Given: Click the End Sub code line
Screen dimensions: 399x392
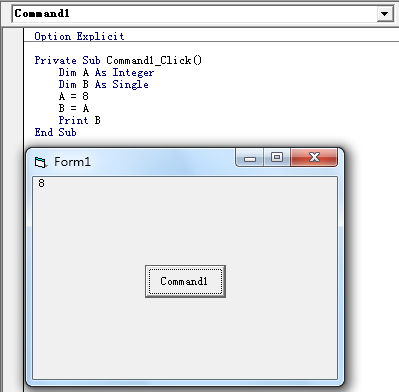Looking at the screenshot, I should pyautogui.click(x=56, y=132).
